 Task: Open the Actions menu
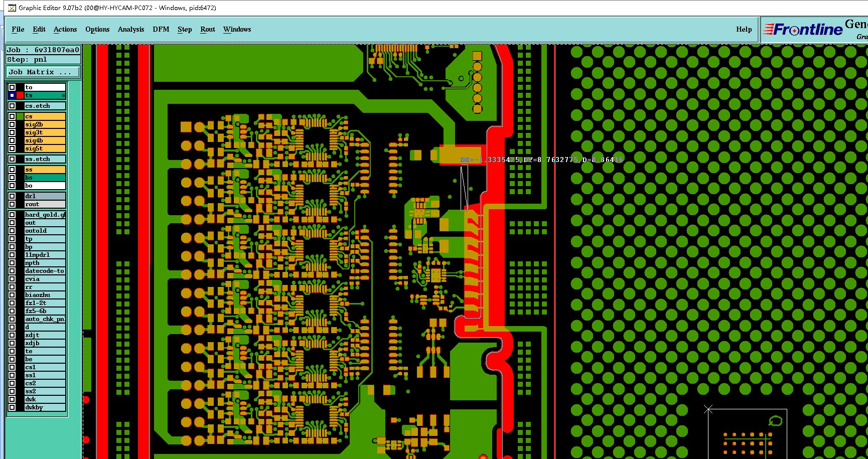(x=65, y=29)
